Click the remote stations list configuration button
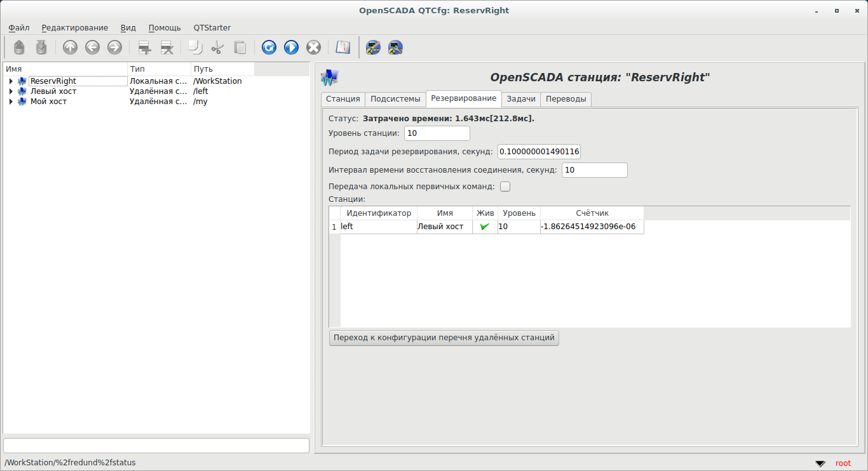This screenshot has height=471, width=868. tap(444, 338)
